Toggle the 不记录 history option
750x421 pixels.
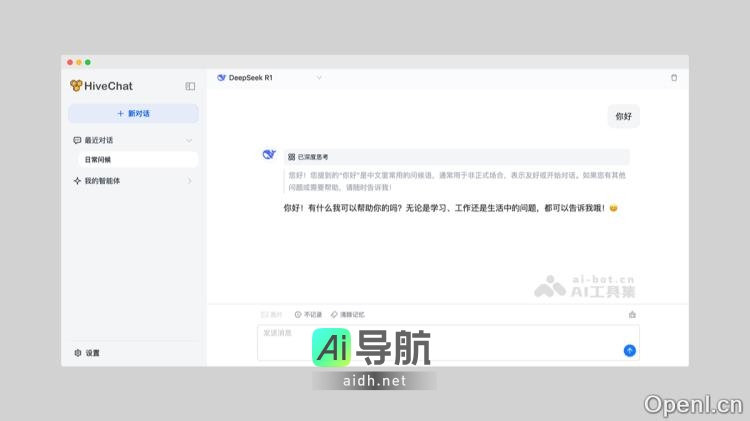(x=308, y=315)
